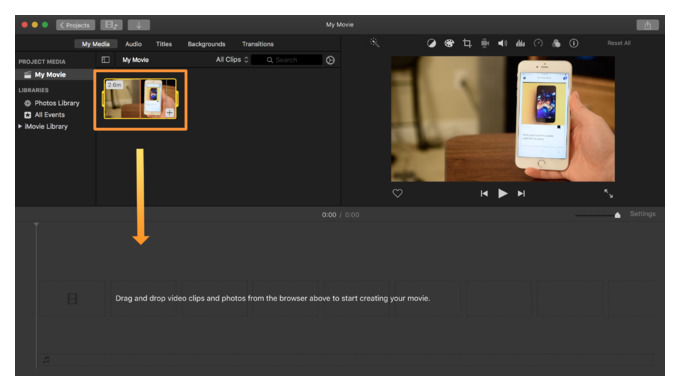The image size is (680, 391).
Task: Click My Movie browser header label
Action: tap(135, 60)
